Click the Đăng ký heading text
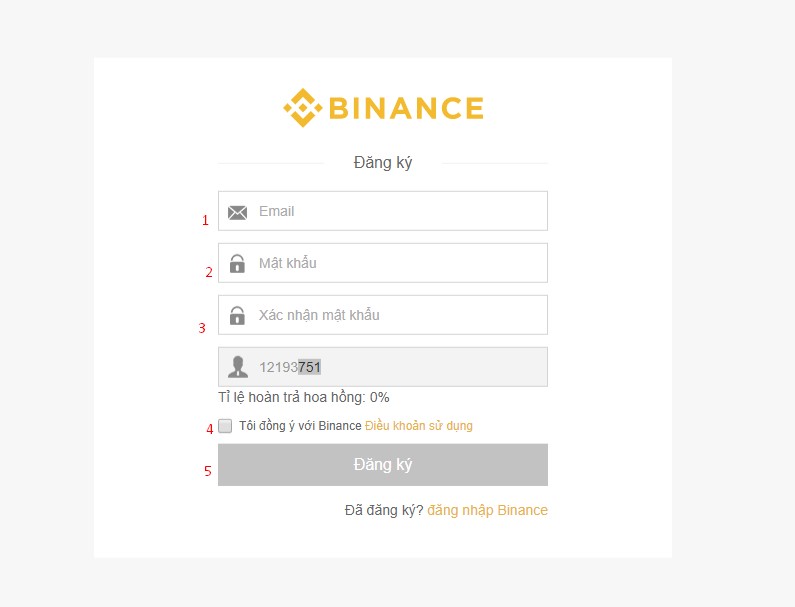 (x=383, y=163)
